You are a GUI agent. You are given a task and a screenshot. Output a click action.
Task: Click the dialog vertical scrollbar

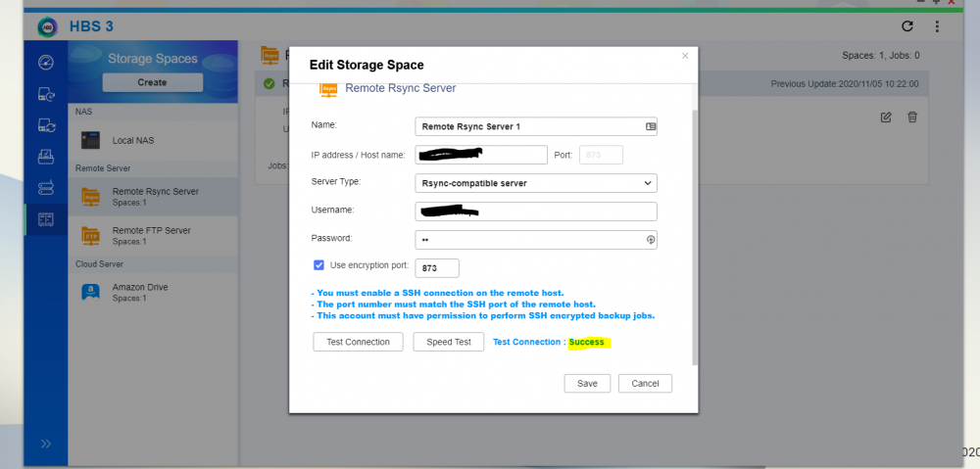(695, 237)
